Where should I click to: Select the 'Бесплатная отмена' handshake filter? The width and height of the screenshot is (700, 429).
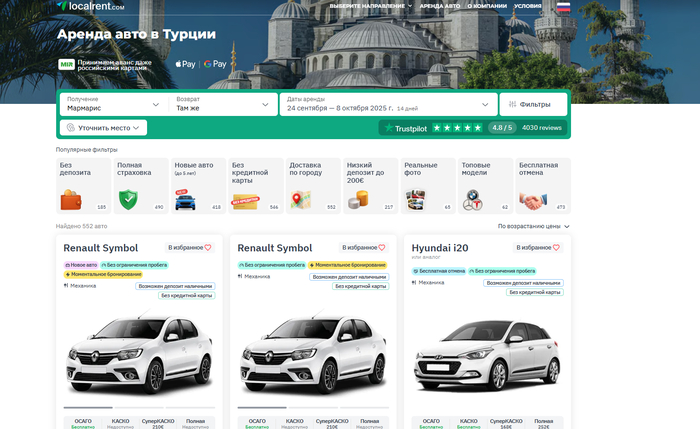[543, 185]
